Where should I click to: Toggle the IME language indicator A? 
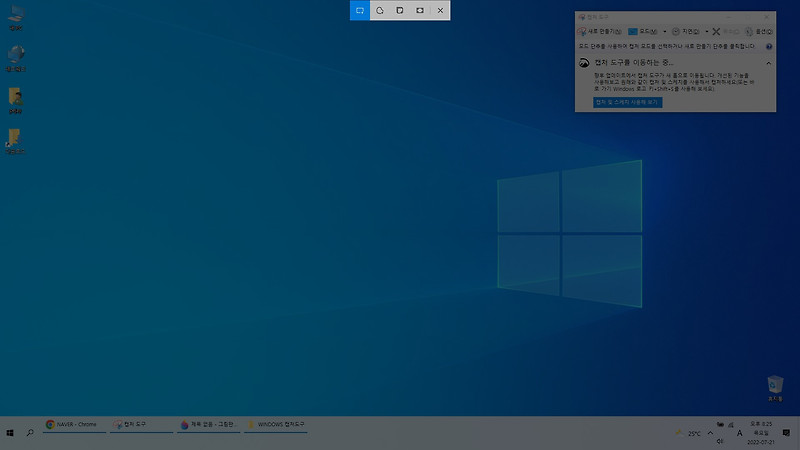point(739,433)
